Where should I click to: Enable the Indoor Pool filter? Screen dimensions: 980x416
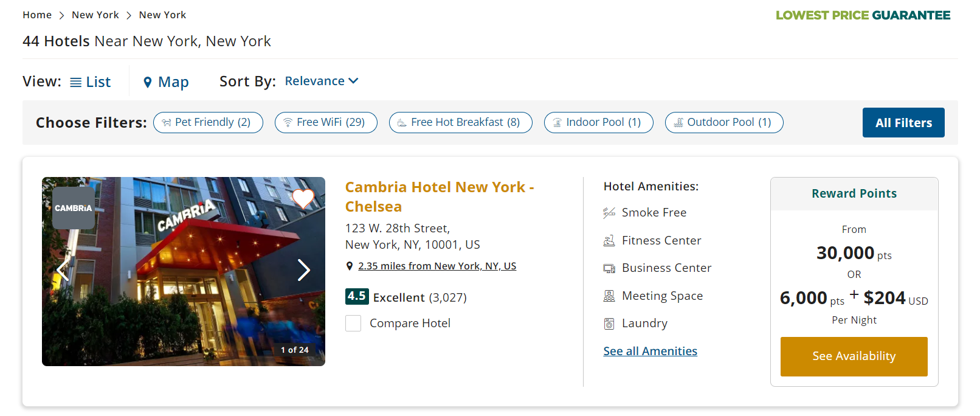click(x=598, y=122)
